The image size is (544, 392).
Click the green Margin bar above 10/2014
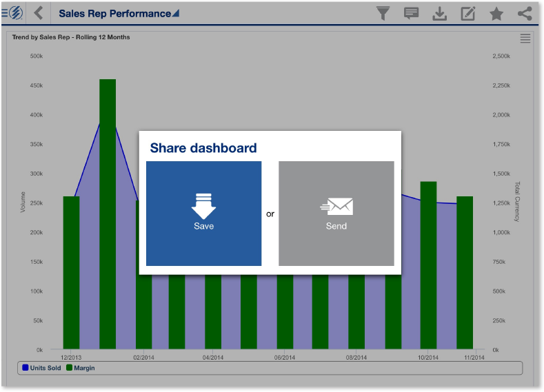coord(428,265)
